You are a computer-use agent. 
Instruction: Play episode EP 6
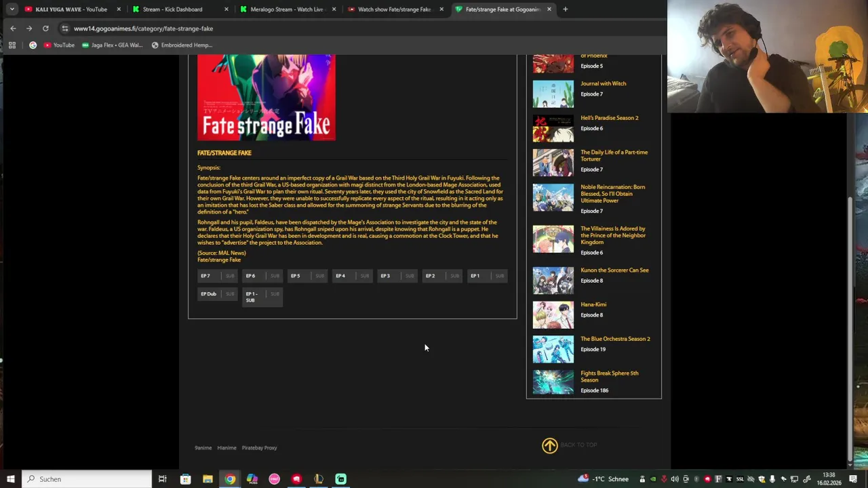click(262, 276)
